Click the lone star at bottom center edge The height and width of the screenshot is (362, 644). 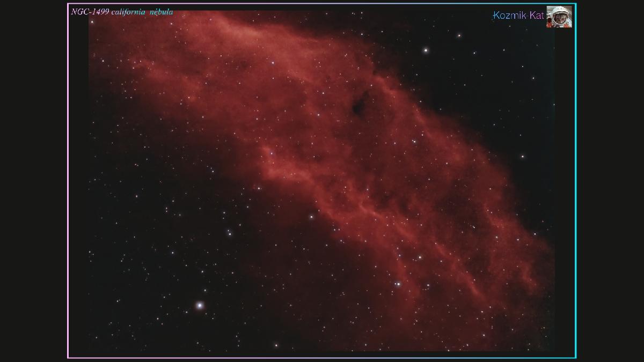[x=276, y=345]
